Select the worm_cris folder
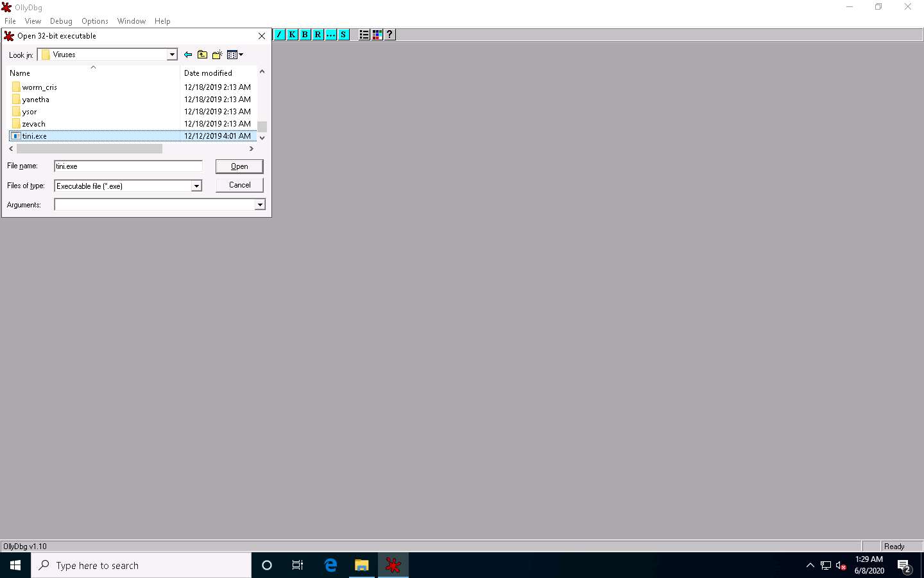The image size is (924, 578). tap(39, 87)
